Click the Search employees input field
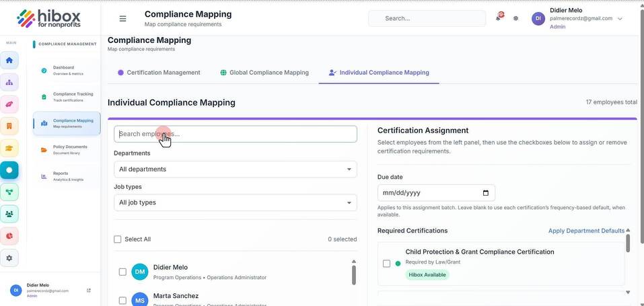The image size is (644, 306). coord(236,134)
